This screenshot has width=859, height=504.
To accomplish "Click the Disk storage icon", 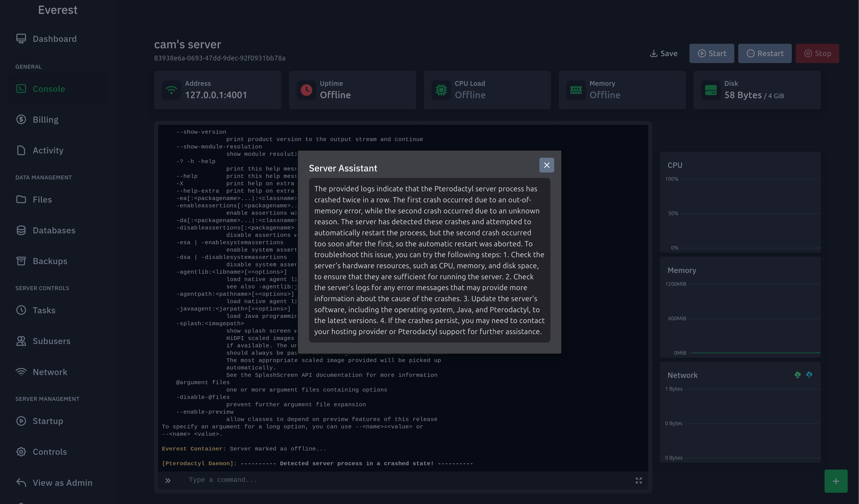I will (x=711, y=90).
